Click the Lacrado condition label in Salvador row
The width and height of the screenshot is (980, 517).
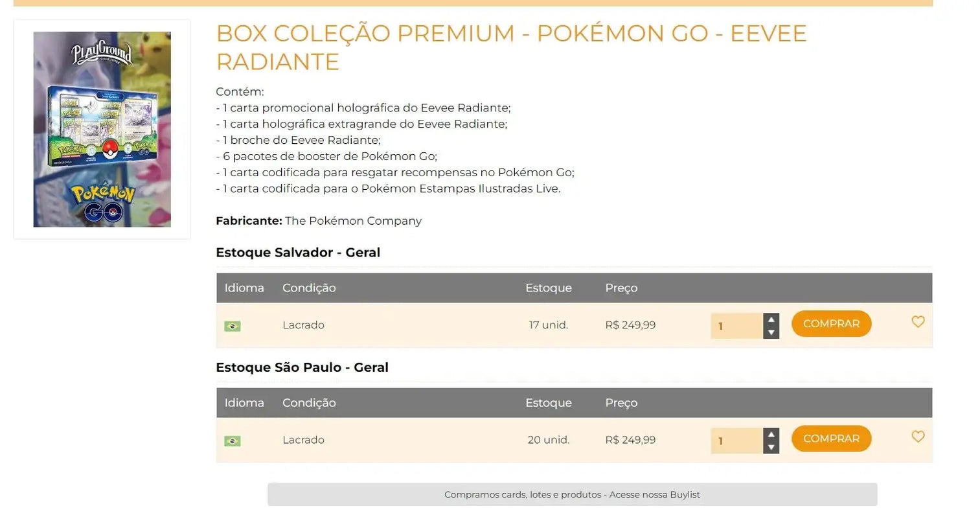point(303,325)
